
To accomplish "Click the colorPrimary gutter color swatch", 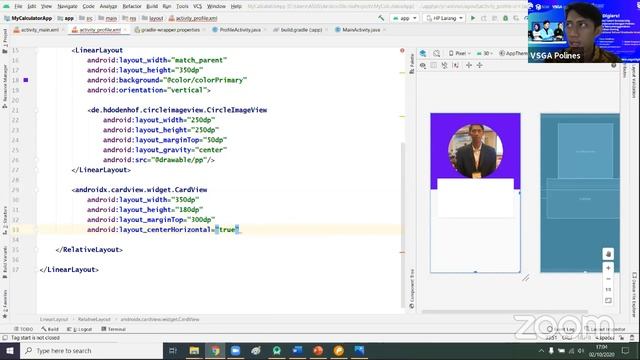I will coord(26,80).
